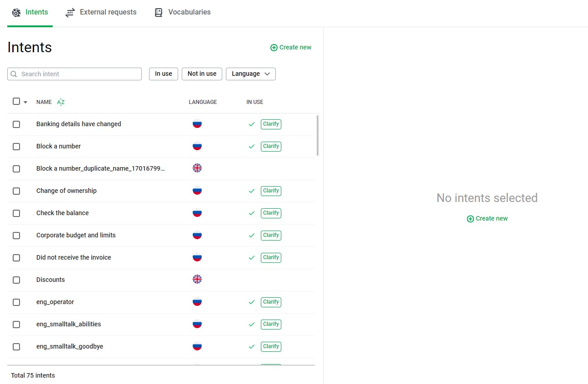
Task: Check the Banking details have changed checkbox
Action: (x=16, y=124)
